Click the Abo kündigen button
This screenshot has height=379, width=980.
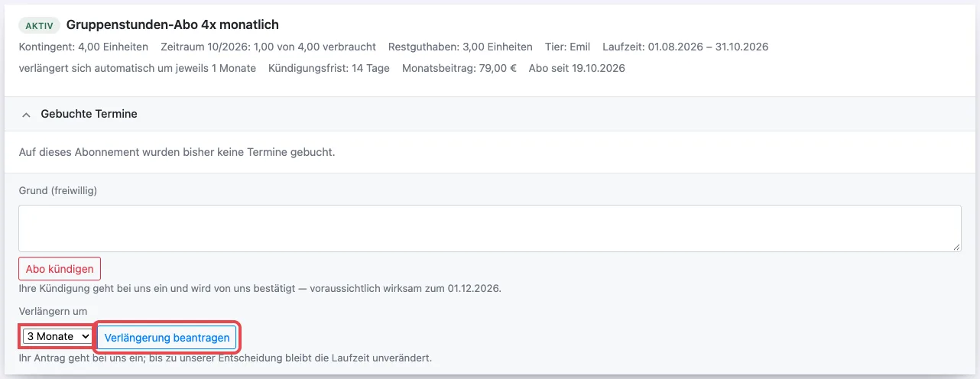click(x=60, y=269)
